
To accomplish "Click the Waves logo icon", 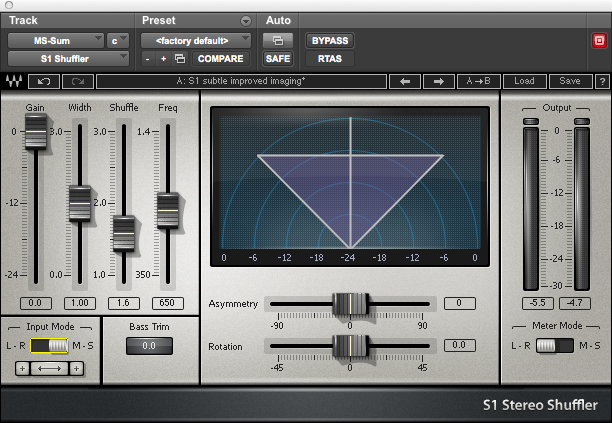I will [14, 81].
